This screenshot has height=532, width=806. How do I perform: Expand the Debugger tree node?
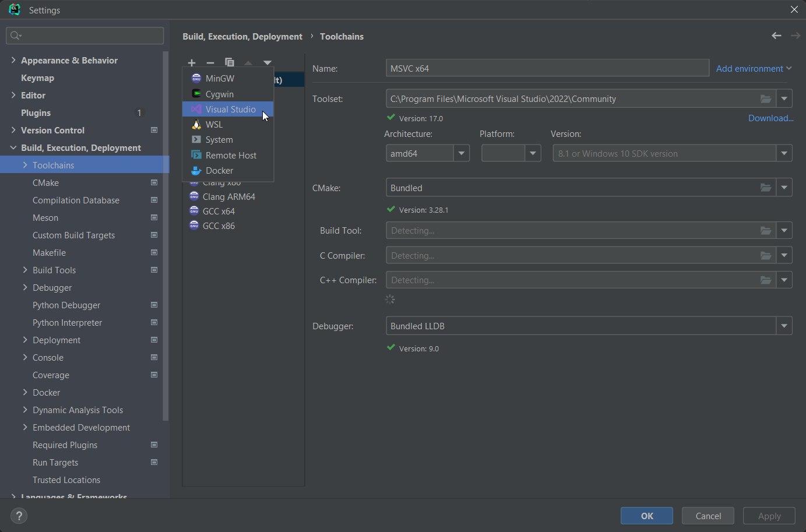click(25, 287)
